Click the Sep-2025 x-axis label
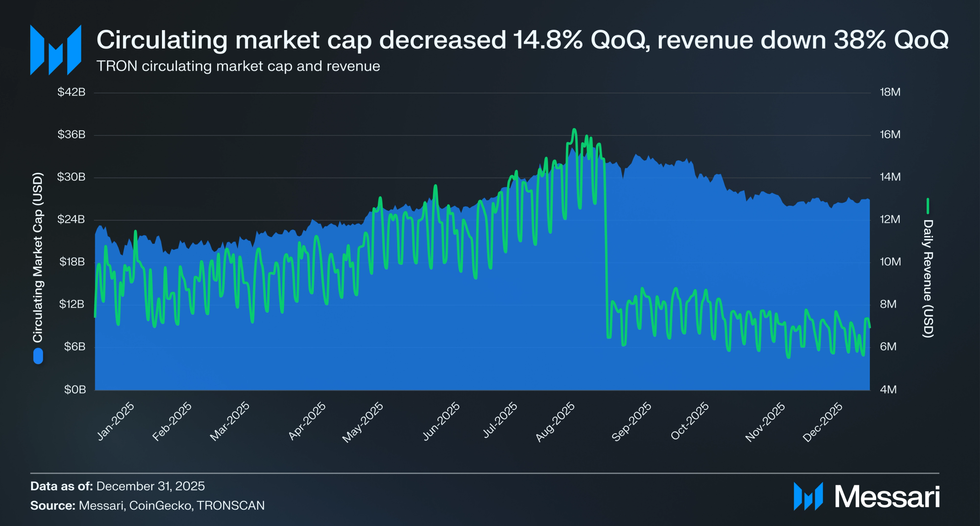The width and height of the screenshot is (980, 526). (x=631, y=422)
